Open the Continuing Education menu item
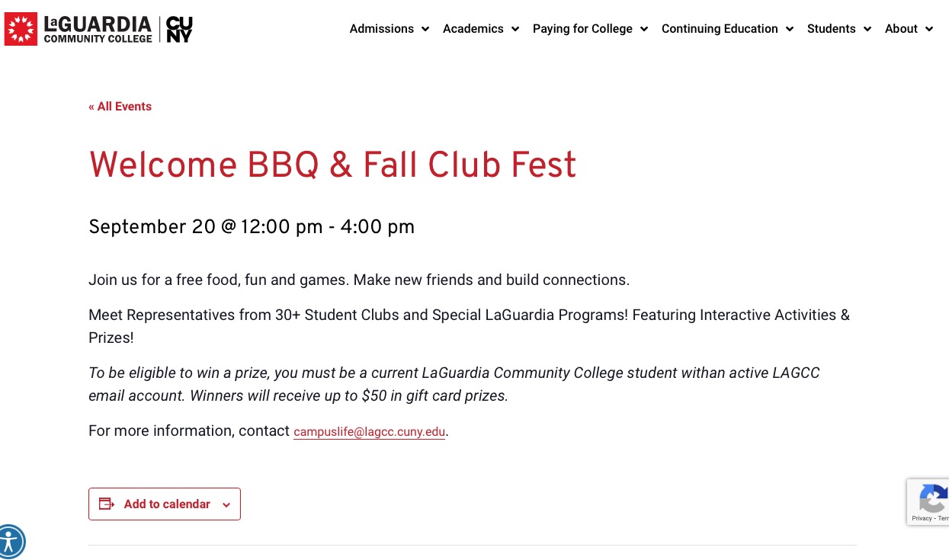The image size is (949, 560). pyautogui.click(x=720, y=29)
